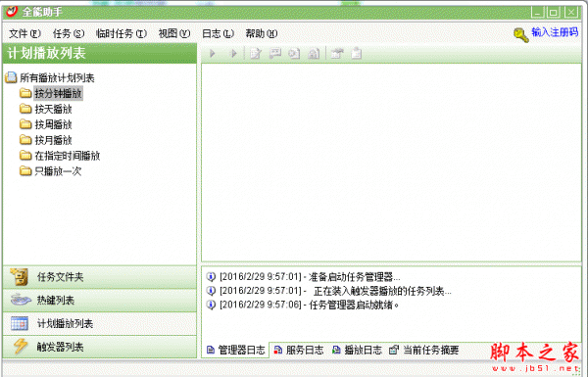Open the 视图(V) menu
Image resolution: width=588 pixels, height=377 pixels.
click(x=174, y=33)
